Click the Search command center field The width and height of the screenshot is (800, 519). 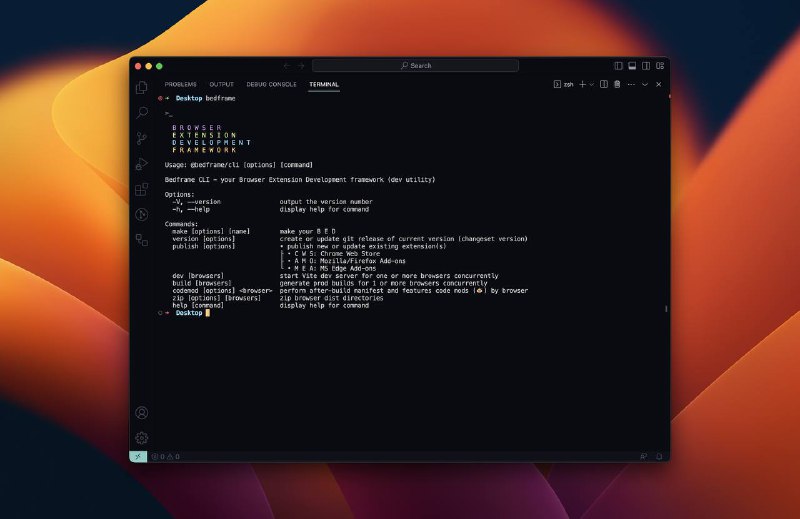pyautogui.click(x=415, y=65)
